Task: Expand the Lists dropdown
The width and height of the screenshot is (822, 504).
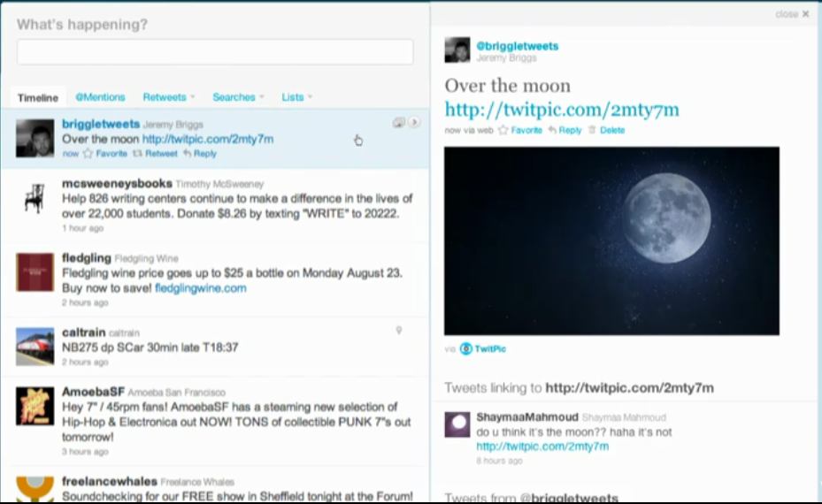Action: (296, 97)
